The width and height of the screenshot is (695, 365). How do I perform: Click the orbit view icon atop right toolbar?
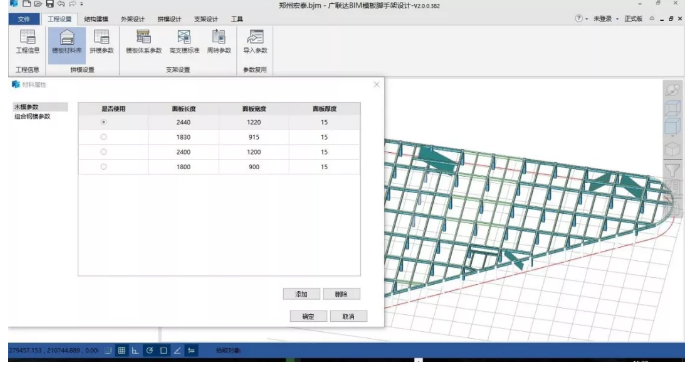pyautogui.click(x=672, y=89)
